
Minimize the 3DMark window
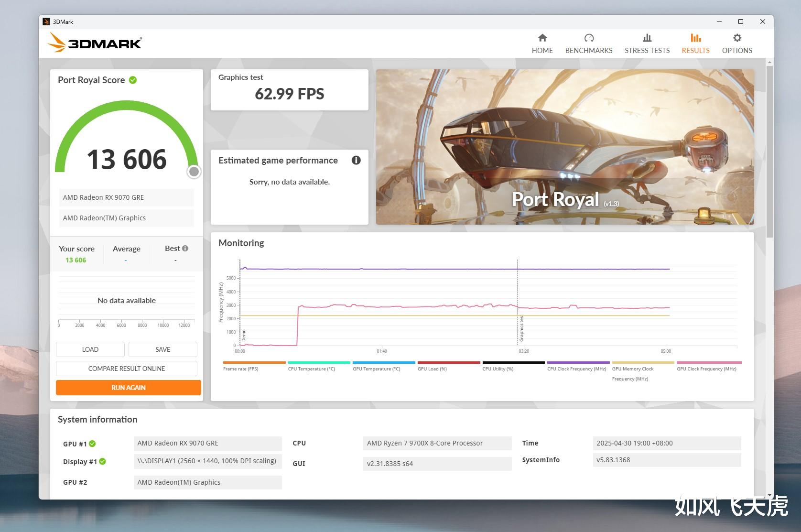(719, 22)
